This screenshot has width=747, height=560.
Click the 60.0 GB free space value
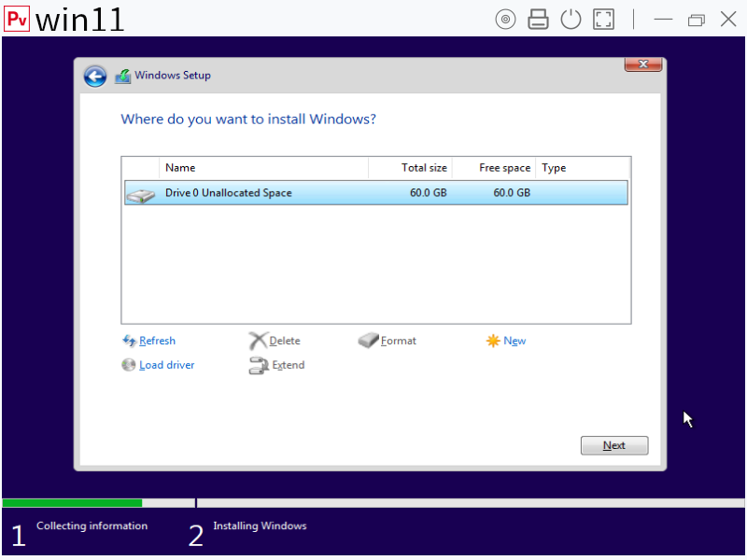tap(512, 193)
